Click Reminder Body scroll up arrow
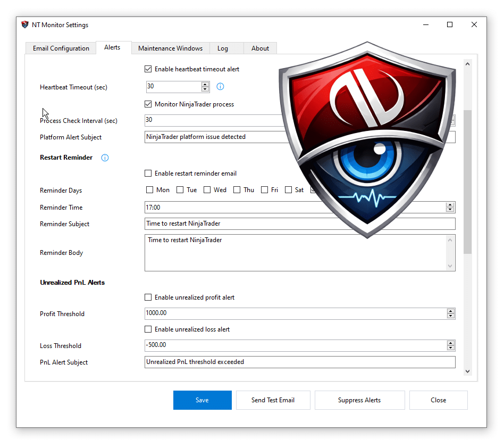504x447 pixels. 450,240
